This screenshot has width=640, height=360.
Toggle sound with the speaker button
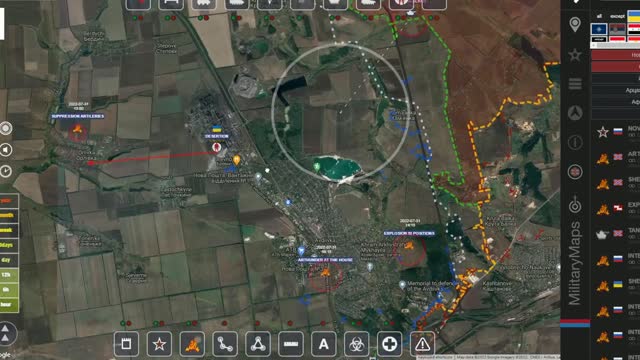point(6,150)
